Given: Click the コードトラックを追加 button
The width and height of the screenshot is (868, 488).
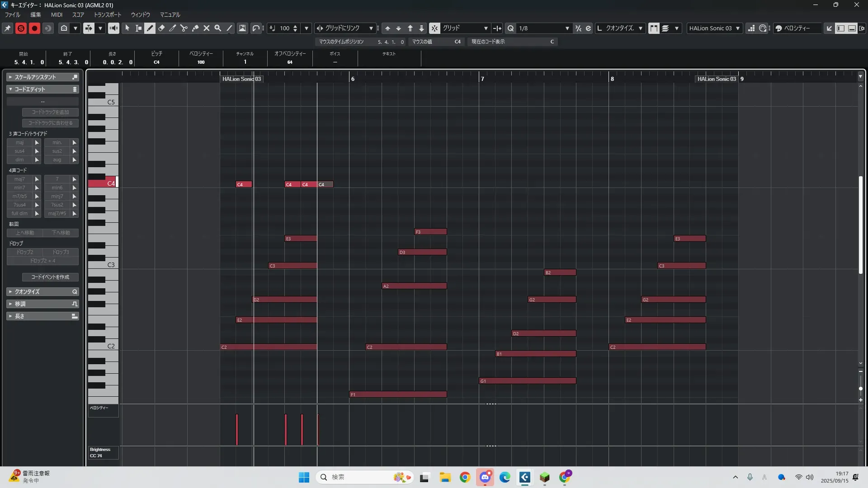Looking at the screenshot, I should coord(50,112).
